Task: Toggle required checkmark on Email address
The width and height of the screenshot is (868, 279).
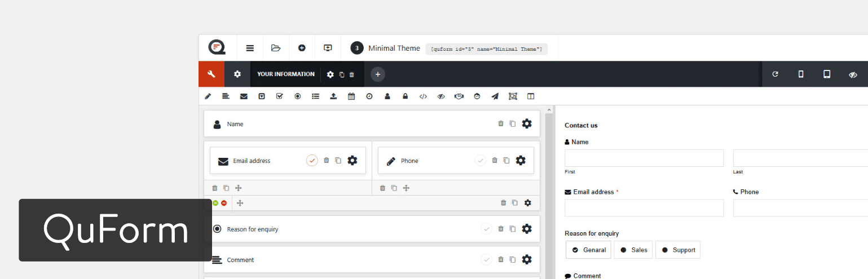Action: pos(312,161)
